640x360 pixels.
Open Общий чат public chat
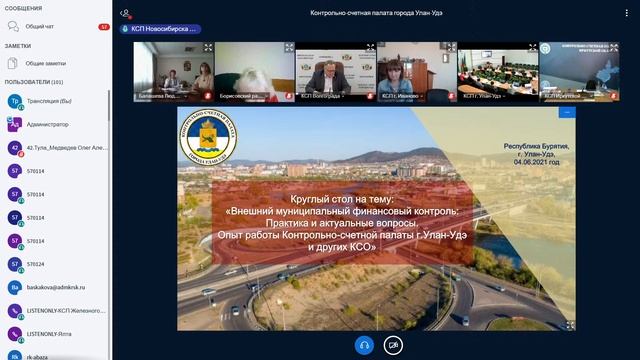56,27
